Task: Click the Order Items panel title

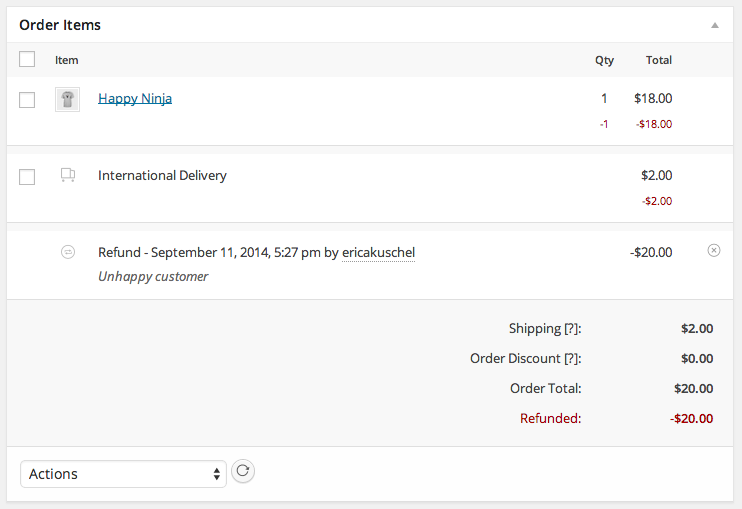Action: [60, 25]
